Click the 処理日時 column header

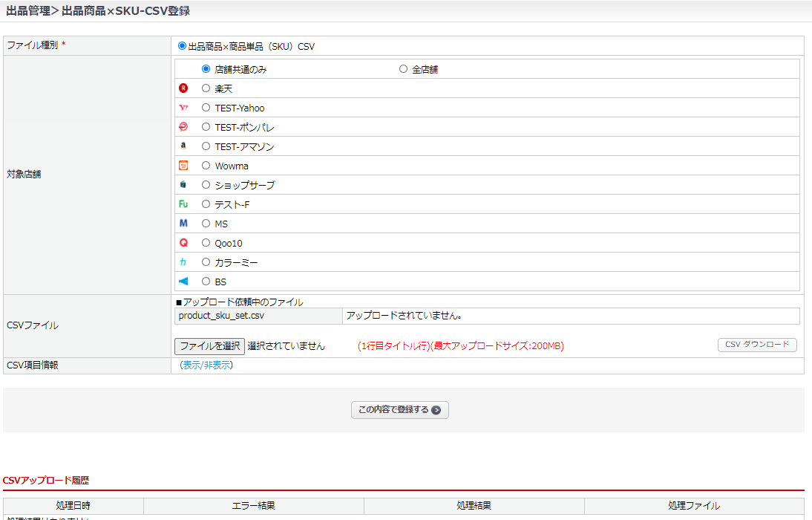pyautogui.click(x=73, y=505)
